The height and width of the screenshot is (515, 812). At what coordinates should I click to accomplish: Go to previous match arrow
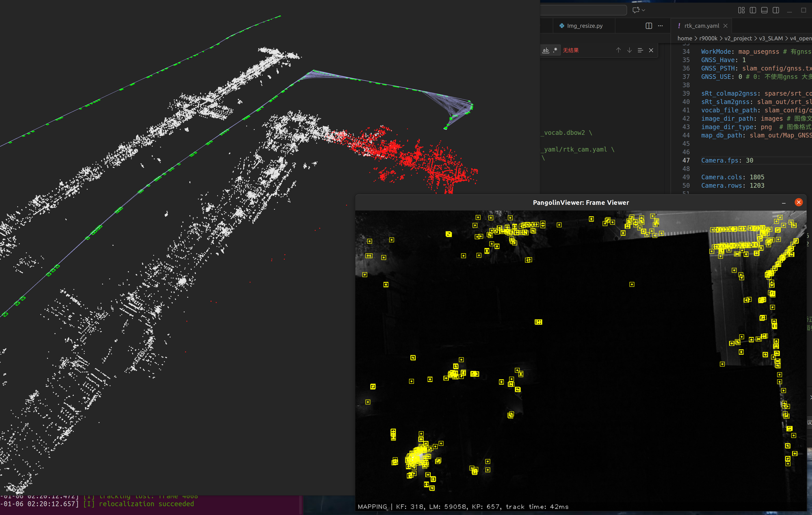pos(618,50)
